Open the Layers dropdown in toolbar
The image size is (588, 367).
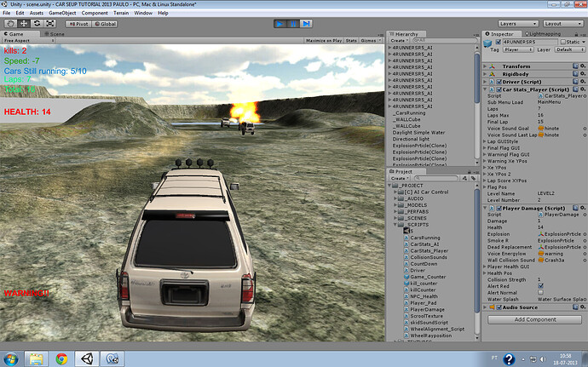point(519,24)
